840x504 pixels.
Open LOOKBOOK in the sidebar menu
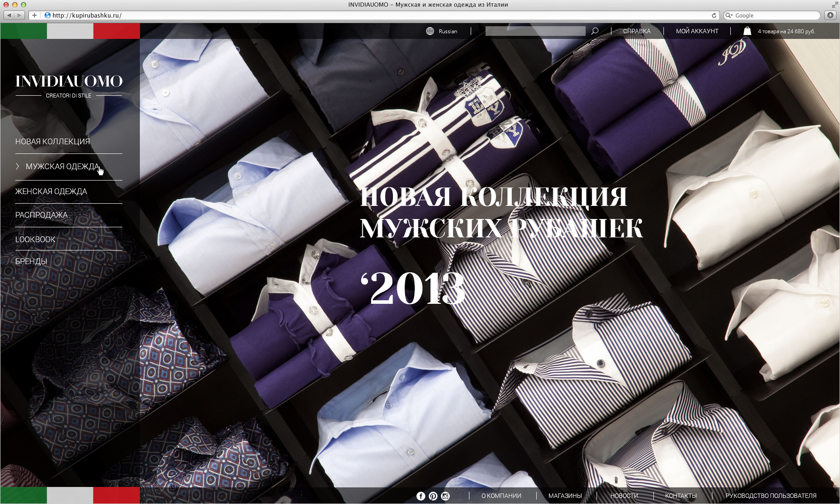click(35, 240)
